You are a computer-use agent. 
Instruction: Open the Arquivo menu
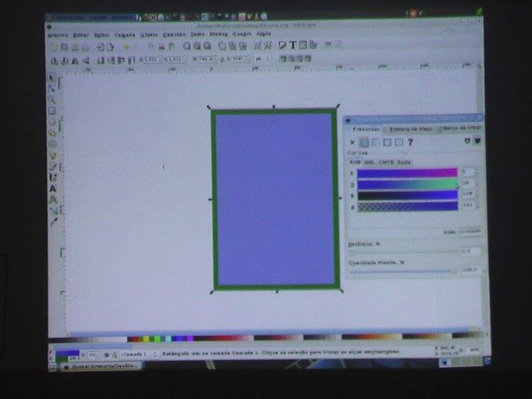click(x=57, y=34)
